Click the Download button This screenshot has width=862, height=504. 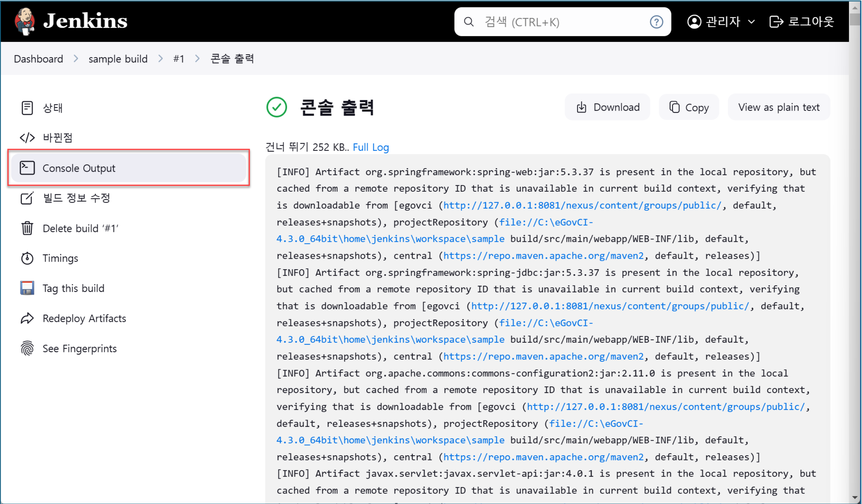(x=607, y=107)
